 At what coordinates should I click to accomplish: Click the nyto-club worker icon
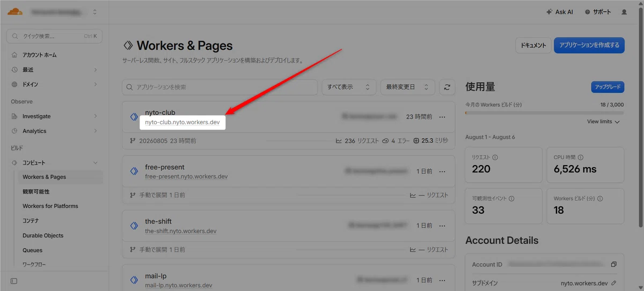134,117
